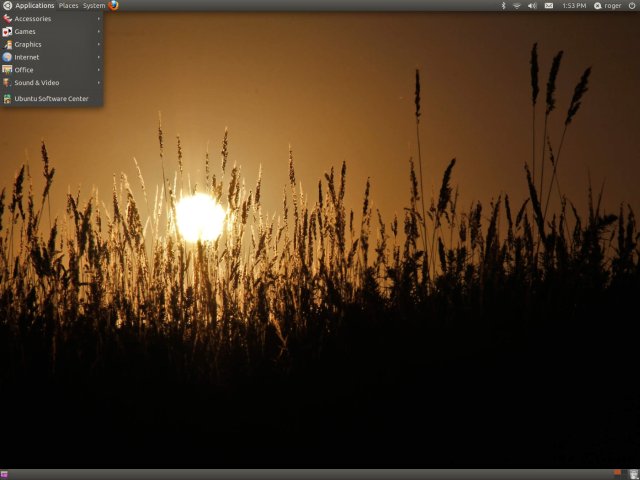Click the 1:53 PM clock
This screenshot has height=480, width=640.
tap(574, 6)
